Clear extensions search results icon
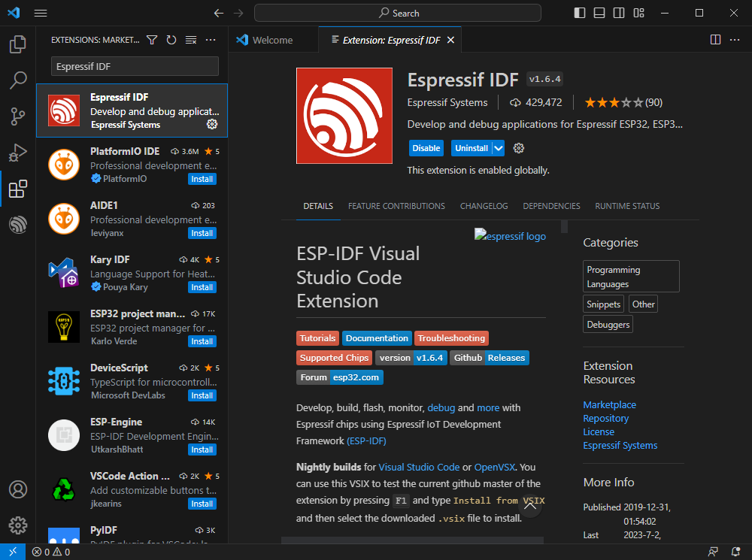This screenshot has width=752, height=560. click(x=191, y=40)
